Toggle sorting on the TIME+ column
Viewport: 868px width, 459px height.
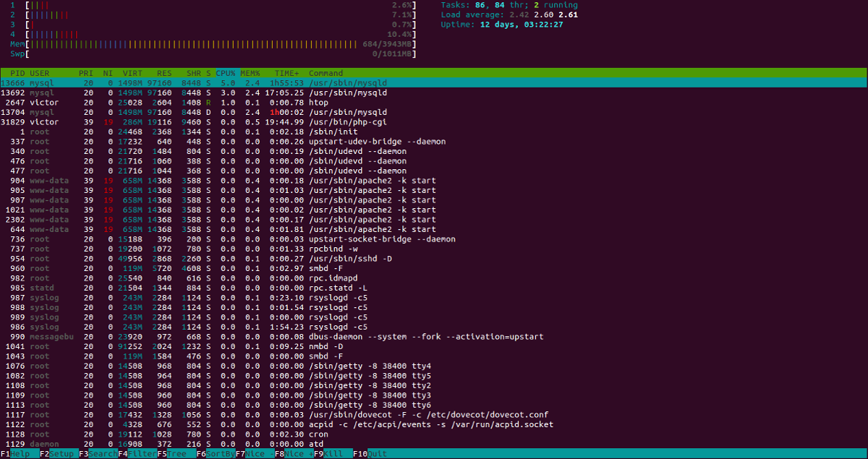point(282,73)
